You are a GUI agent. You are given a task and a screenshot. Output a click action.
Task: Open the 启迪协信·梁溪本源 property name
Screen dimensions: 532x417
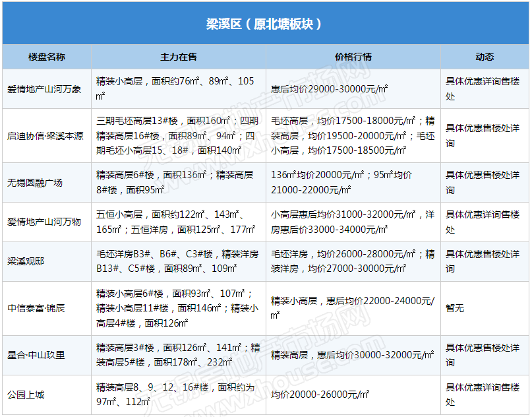coord(45,136)
